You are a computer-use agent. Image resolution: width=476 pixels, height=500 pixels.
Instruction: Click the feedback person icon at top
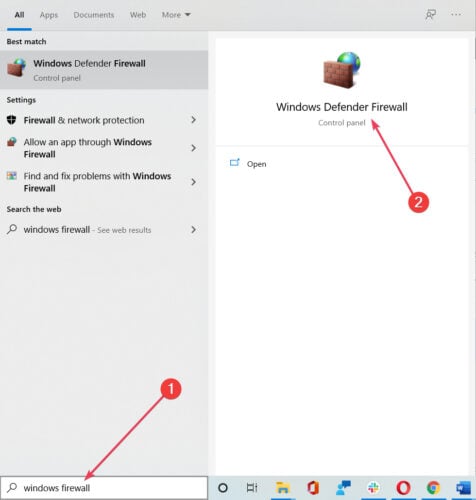(x=430, y=15)
